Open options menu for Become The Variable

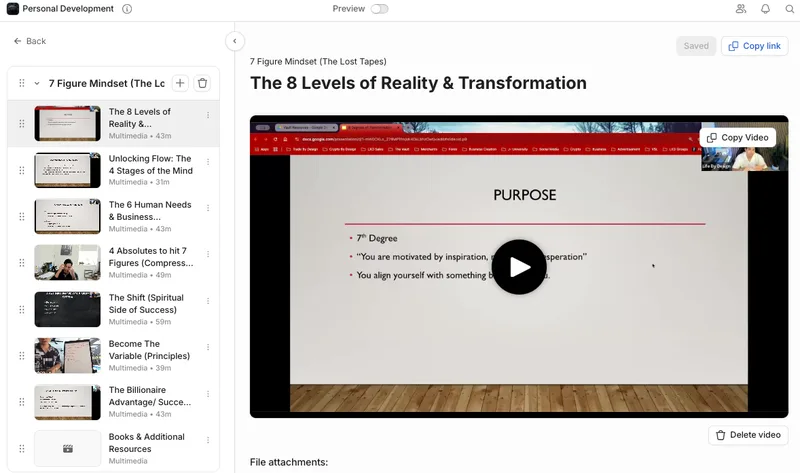pyautogui.click(x=208, y=347)
